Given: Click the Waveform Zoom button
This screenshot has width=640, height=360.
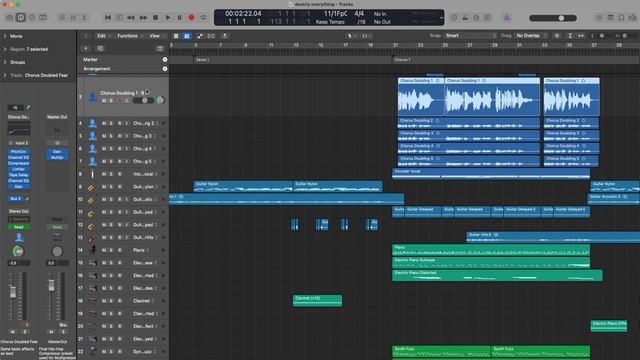Looking at the screenshot, I should pyautogui.click(x=557, y=36).
